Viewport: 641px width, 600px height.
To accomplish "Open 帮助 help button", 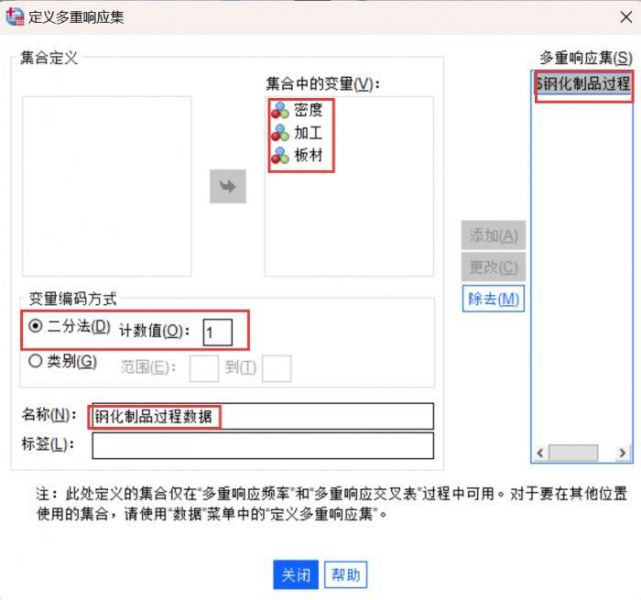I will click(345, 575).
